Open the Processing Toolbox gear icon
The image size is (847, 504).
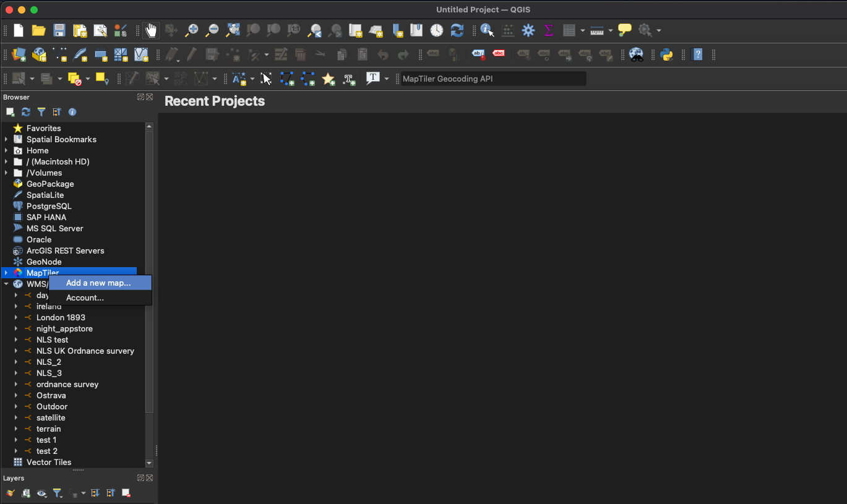point(528,30)
